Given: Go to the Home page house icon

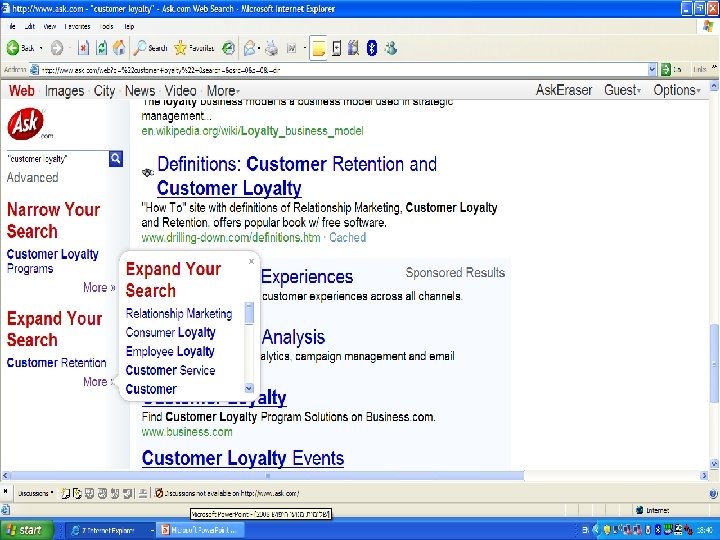Looking at the screenshot, I should (119, 48).
